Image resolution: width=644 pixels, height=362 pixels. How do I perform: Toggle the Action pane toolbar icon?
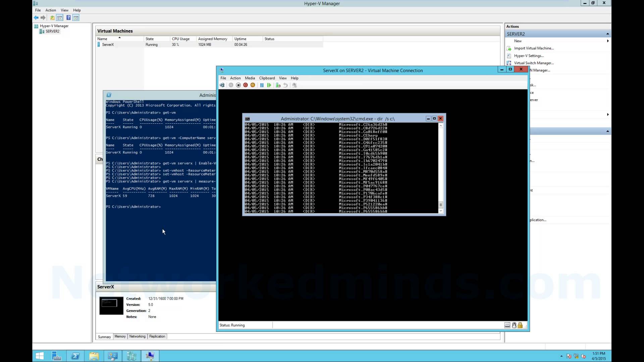pos(76,18)
